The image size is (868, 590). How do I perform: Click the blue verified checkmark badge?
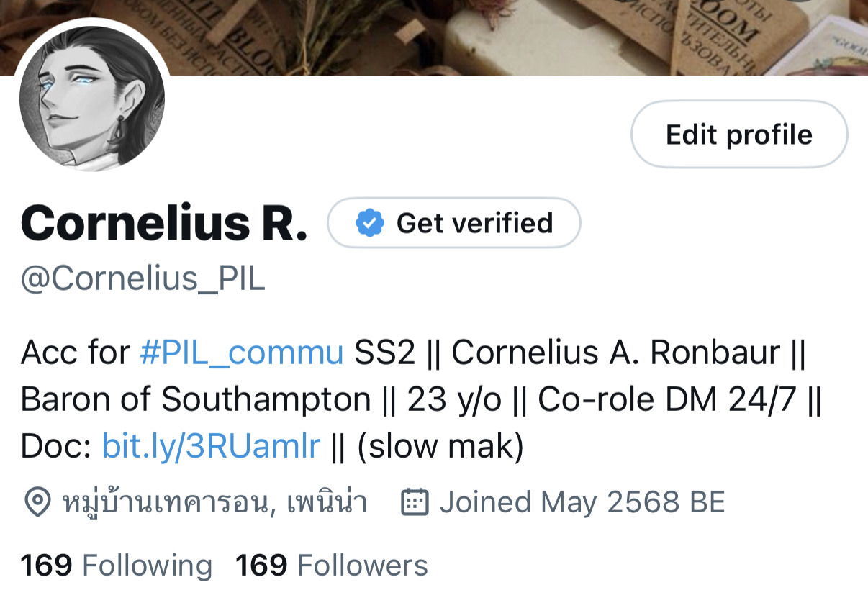pos(370,223)
